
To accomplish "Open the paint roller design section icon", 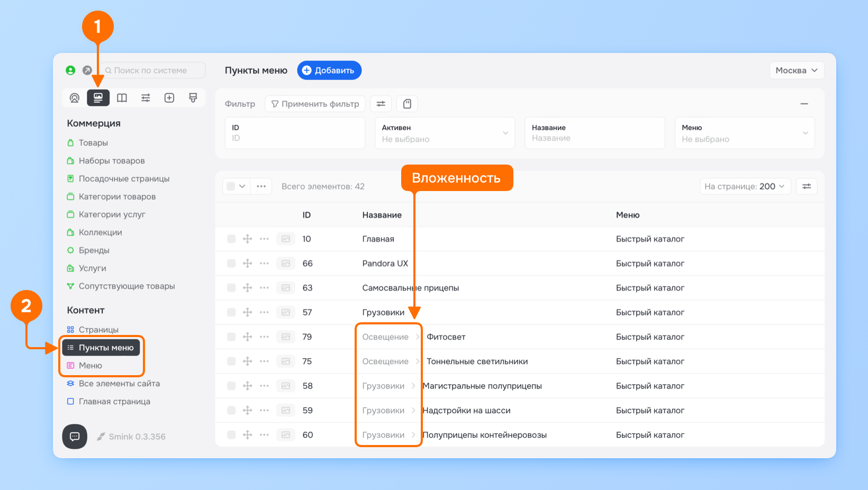I will (193, 98).
